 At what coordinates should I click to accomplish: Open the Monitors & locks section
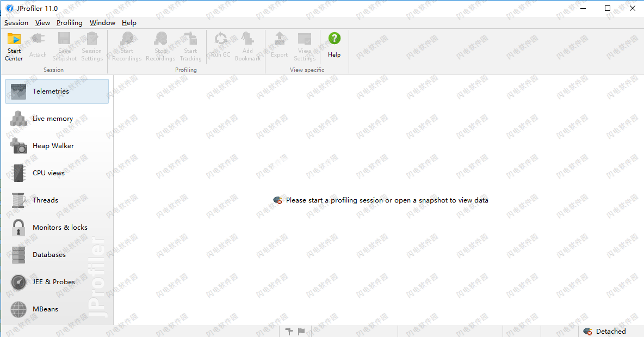57,227
